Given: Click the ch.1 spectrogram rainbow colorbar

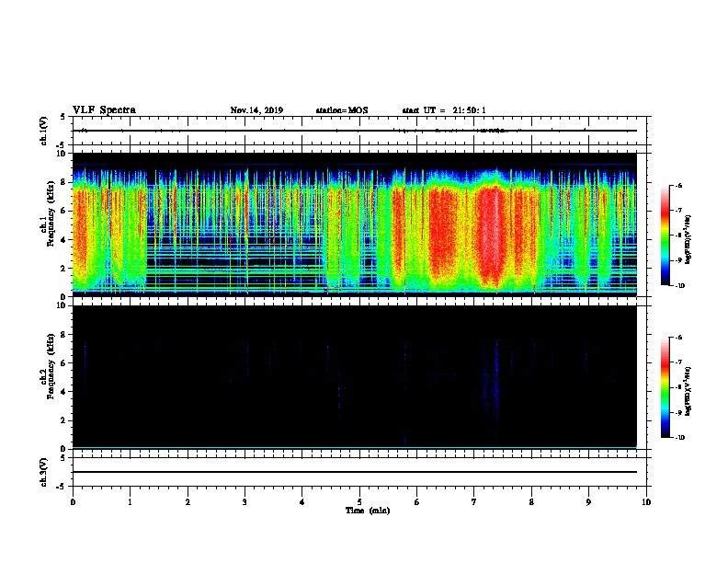Looking at the screenshot, I should (665, 236).
